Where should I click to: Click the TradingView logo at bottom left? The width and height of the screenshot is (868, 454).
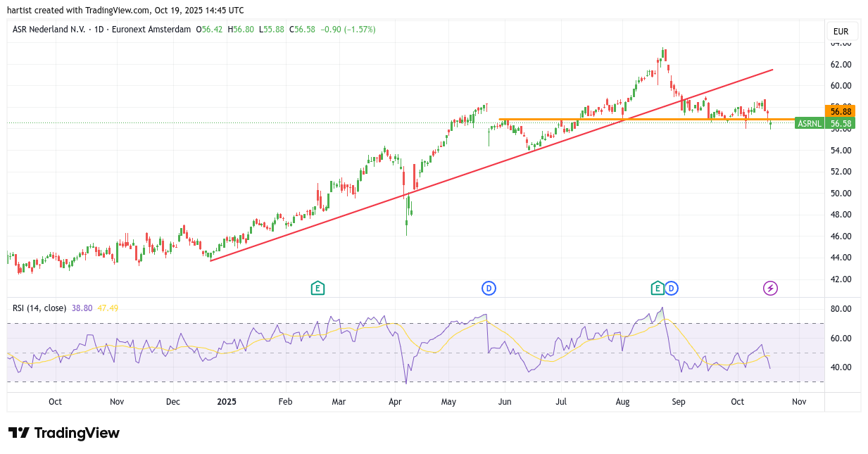pyautogui.click(x=64, y=433)
